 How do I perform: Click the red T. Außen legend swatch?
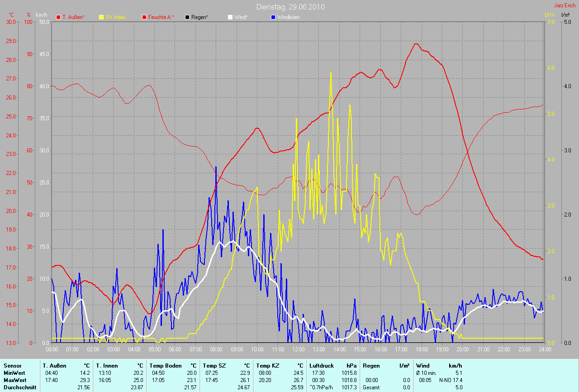pyautogui.click(x=58, y=17)
